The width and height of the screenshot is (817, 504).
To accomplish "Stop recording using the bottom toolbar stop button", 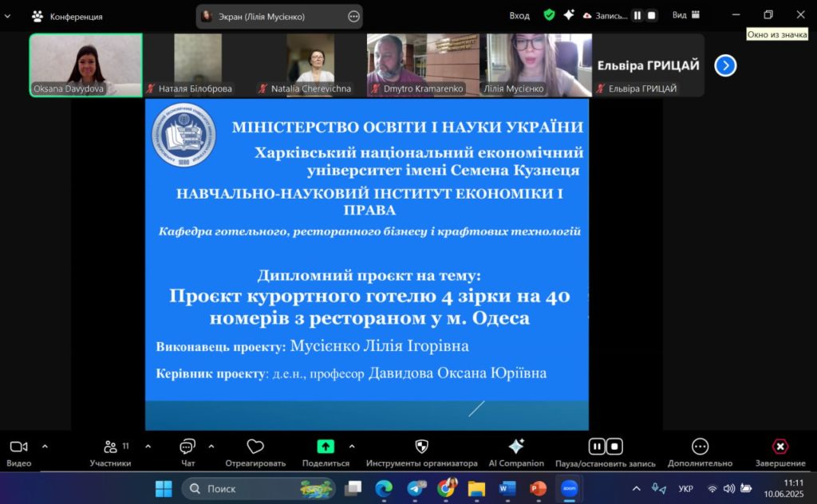I will [614, 447].
